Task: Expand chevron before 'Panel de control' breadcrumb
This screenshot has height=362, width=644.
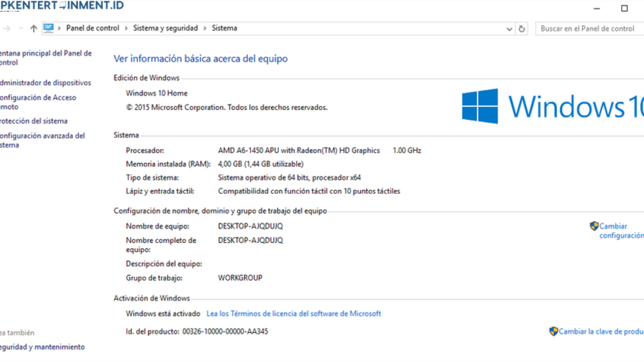Action: click(59, 28)
